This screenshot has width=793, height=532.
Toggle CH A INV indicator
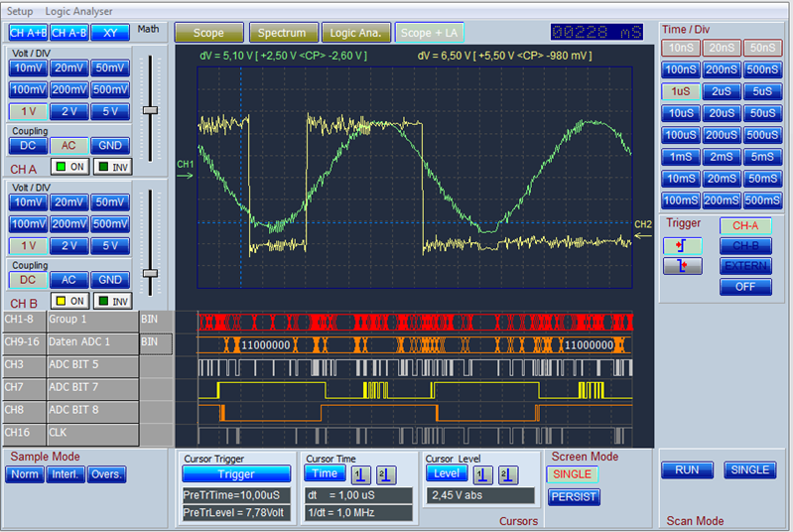pyautogui.click(x=113, y=167)
